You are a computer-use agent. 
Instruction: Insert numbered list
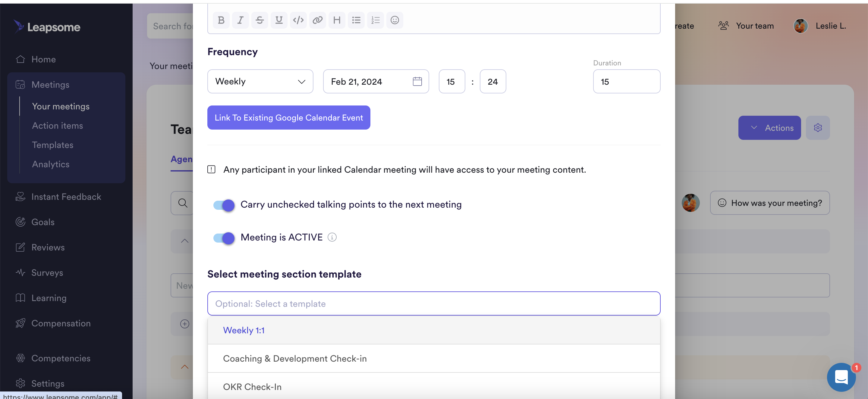click(x=375, y=20)
